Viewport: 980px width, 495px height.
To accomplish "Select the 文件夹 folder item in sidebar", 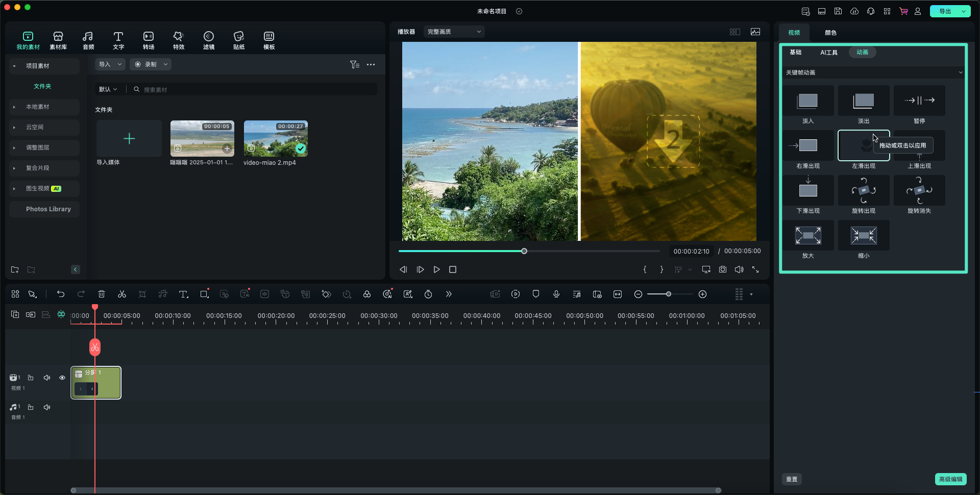I will click(x=42, y=86).
